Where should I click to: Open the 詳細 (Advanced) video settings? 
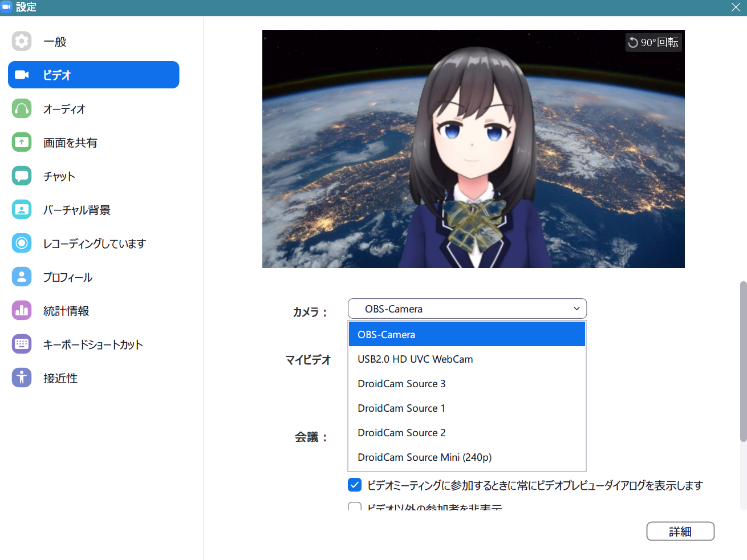tap(680, 531)
